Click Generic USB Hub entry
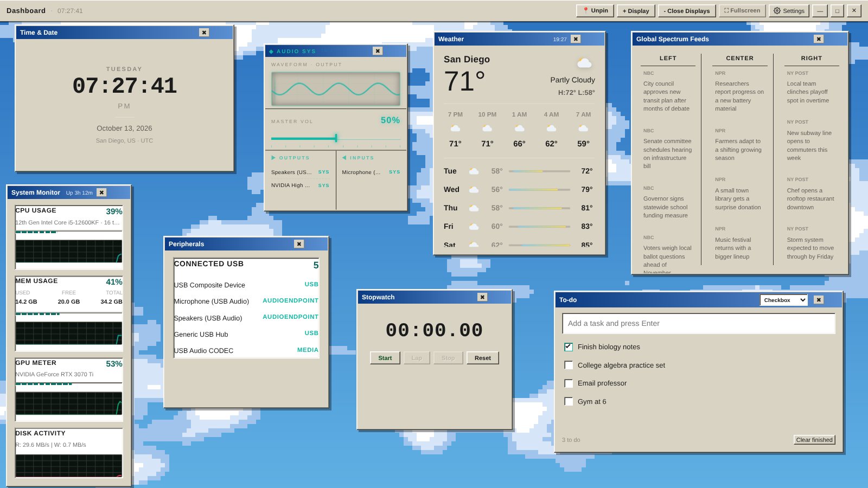868x488 pixels. (x=246, y=334)
